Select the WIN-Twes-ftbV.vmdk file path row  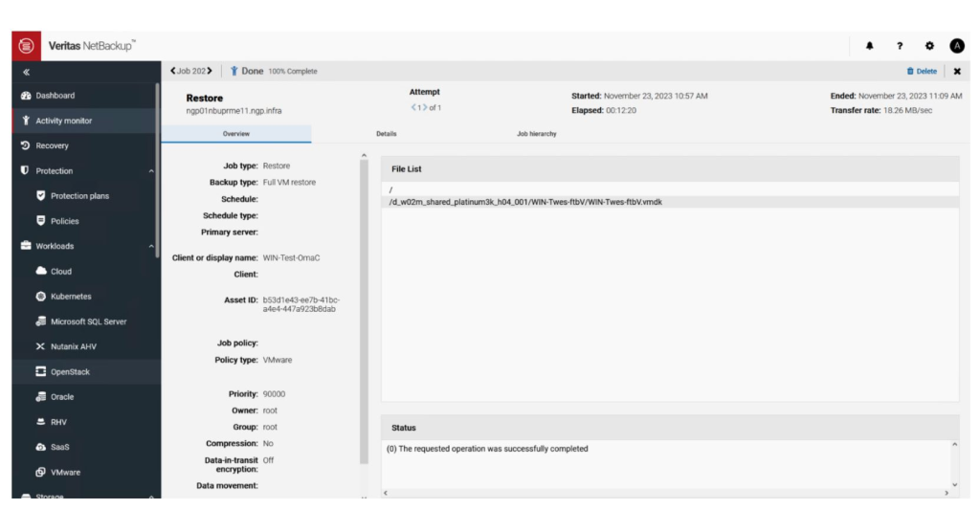pyautogui.click(x=670, y=202)
